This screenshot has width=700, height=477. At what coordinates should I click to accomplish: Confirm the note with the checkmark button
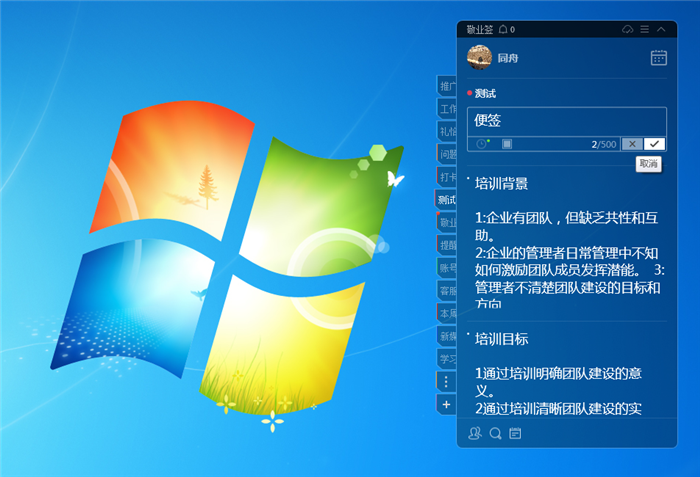point(654,144)
